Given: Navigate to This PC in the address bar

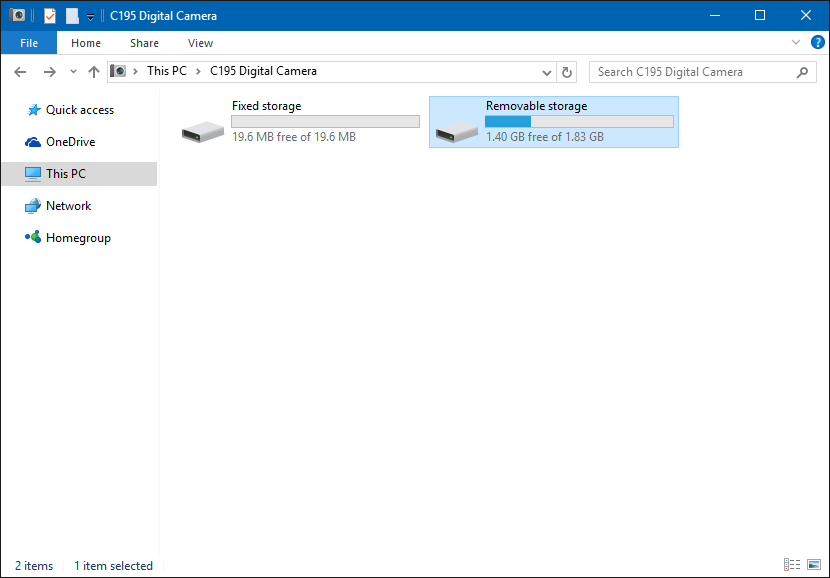Looking at the screenshot, I should point(167,71).
